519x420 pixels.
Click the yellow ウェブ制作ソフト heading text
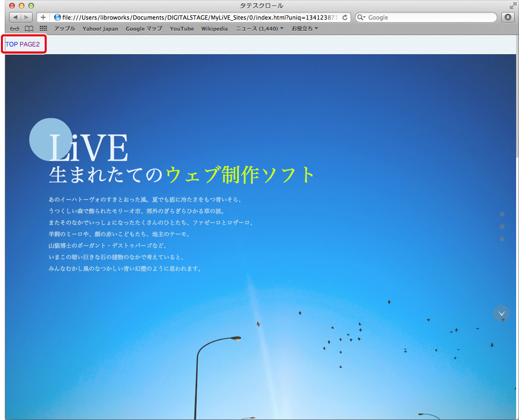coord(240,175)
